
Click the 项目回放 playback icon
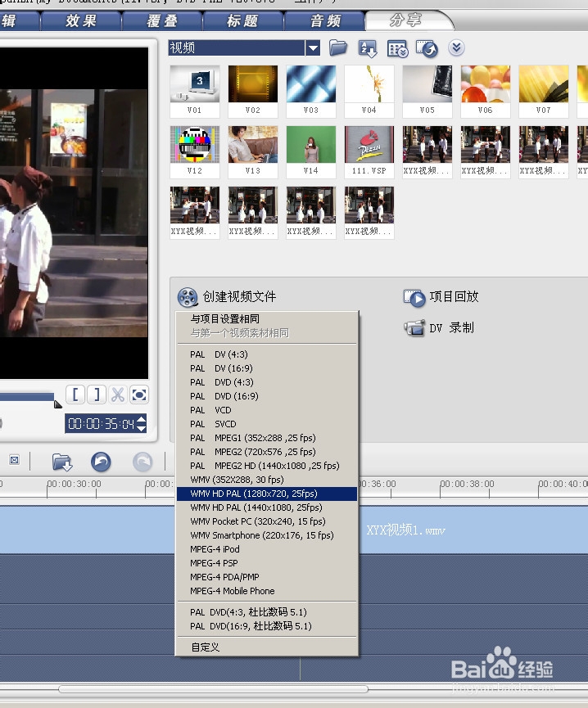pos(414,298)
